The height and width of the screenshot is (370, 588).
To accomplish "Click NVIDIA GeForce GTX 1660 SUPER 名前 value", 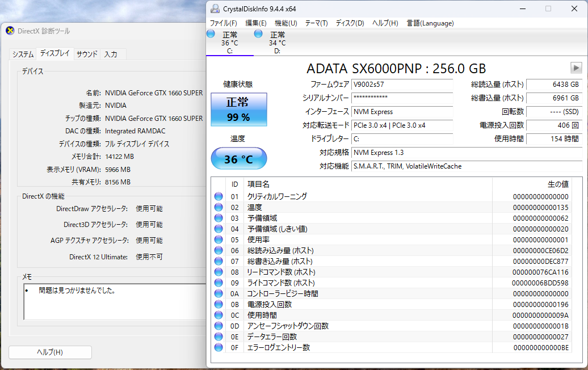I will 154,93.
